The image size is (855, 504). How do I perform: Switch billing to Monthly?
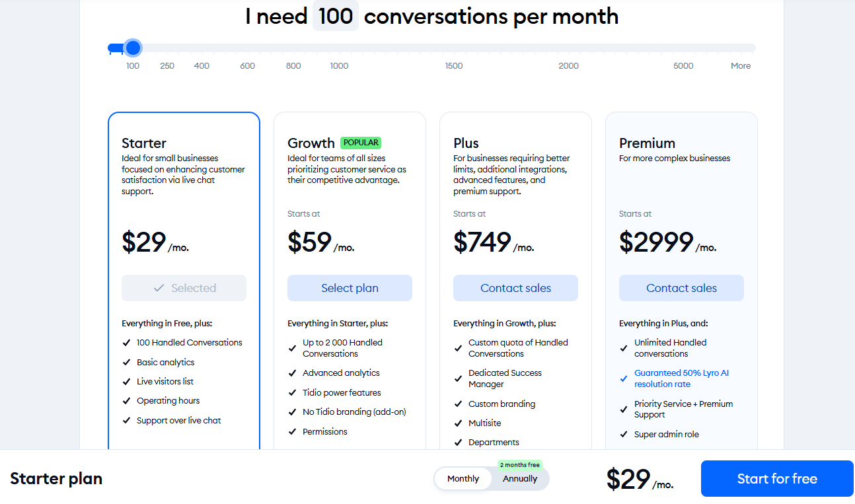point(463,479)
